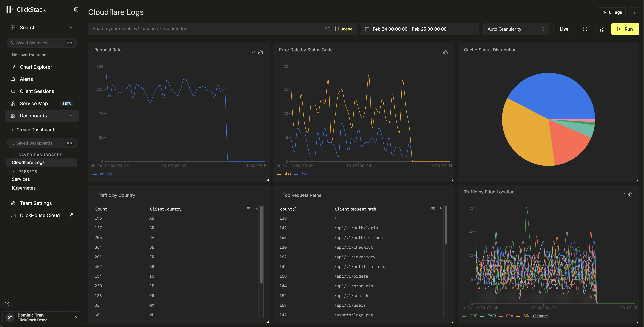Go to the Service Map page
The image size is (644, 327).
tap(34, 104)
